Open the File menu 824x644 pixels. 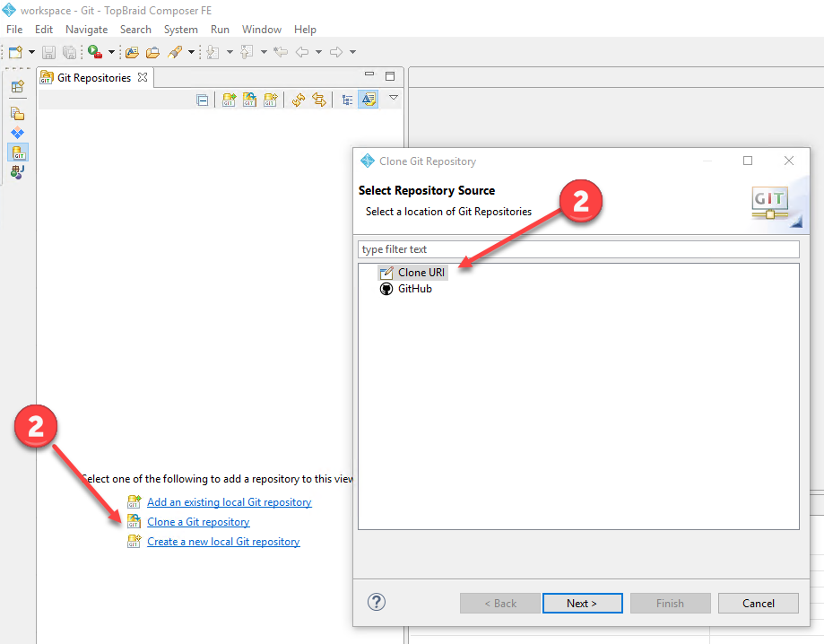pyautogui.click(x=14, y=30)
